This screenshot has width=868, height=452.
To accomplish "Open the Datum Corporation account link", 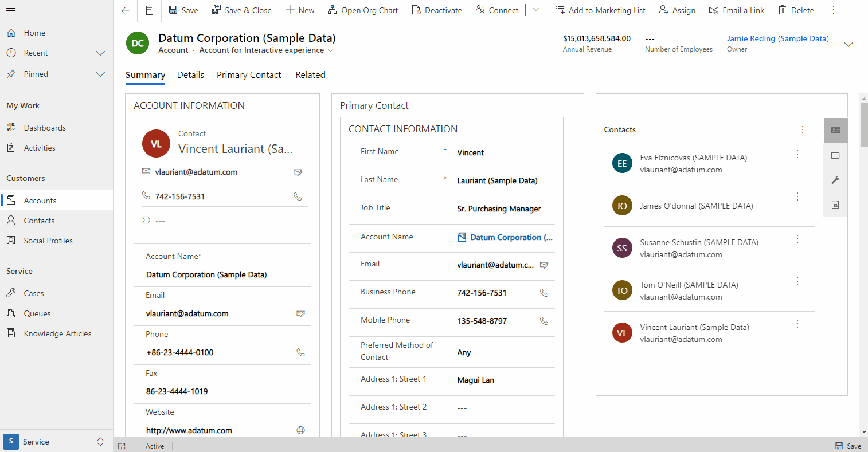I will tap(511, 237).
